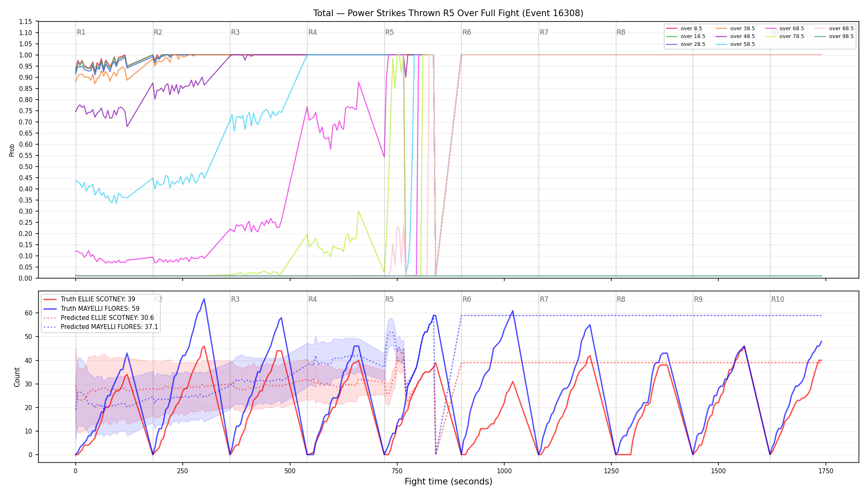Click 'Truth ELLIE SCOTNEY: 39' legend entry
Image resolution: width=868 pixels, height=496 pixels.
tap(98, 299)
